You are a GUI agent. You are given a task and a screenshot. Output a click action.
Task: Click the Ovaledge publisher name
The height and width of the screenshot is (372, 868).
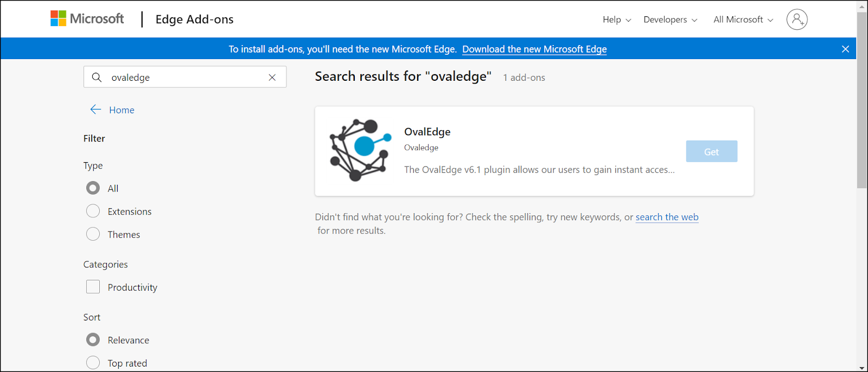coord(421,147)
